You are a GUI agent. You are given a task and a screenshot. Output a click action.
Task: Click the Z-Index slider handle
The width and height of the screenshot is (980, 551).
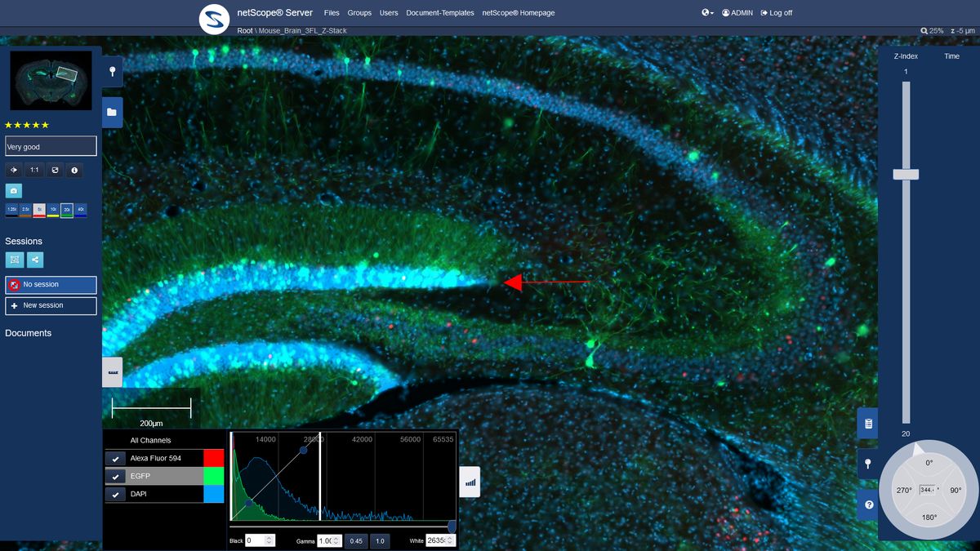pyautogui.click(x=906, y=174)
